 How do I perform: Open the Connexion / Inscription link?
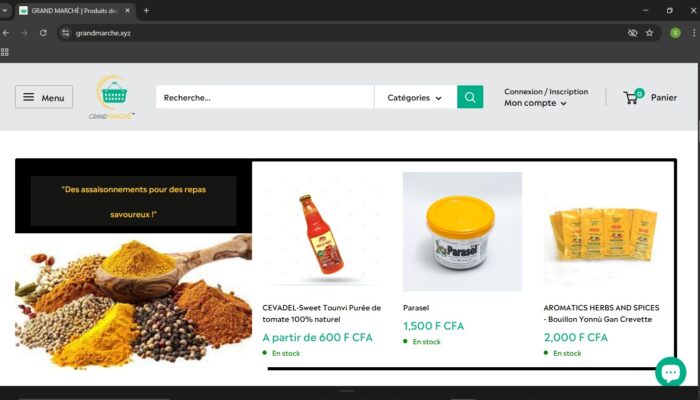pos(546,92)
